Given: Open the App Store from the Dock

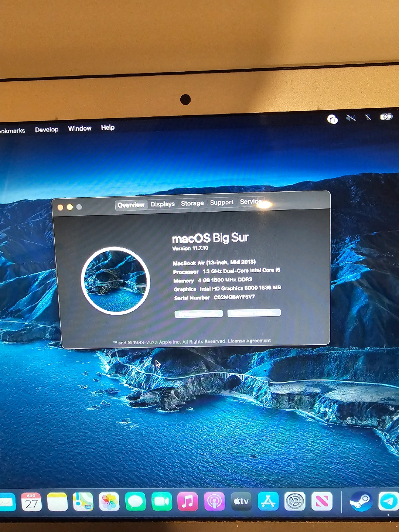Looking at the screenshot, I should tap(268, 501).
